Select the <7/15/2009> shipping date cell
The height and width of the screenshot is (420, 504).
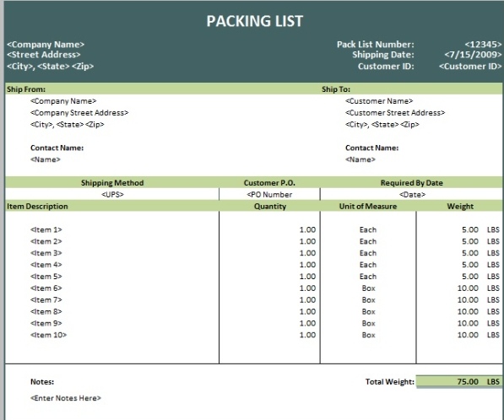[473, 55]
